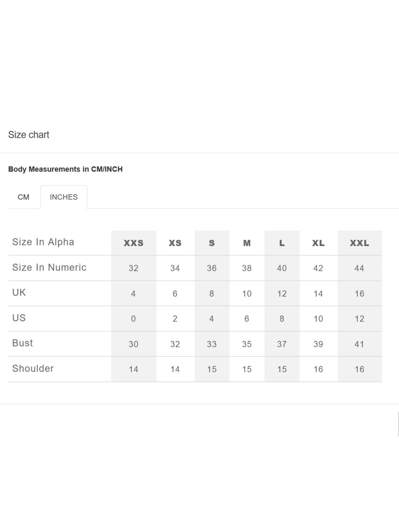This screenshot has width=399, height=532.
Task: Click shoulder value 16 under XXL
Action: point(359,369)
